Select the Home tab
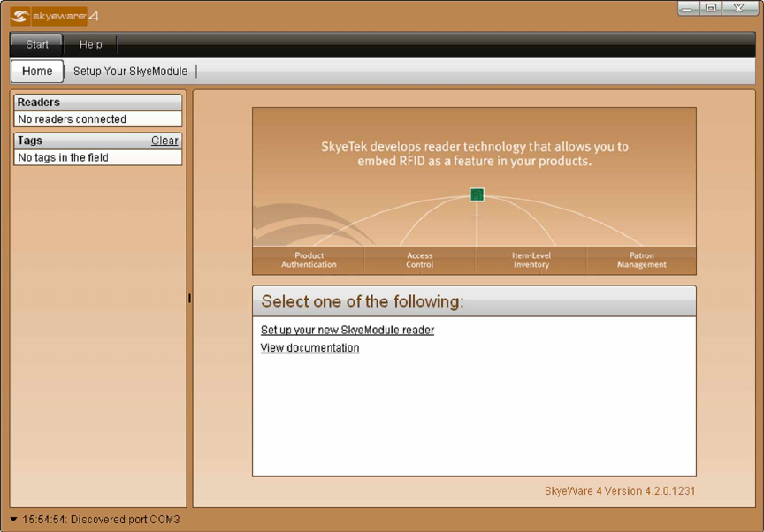The height and width of the screenshot is (532, 764). tap(37, 71)
